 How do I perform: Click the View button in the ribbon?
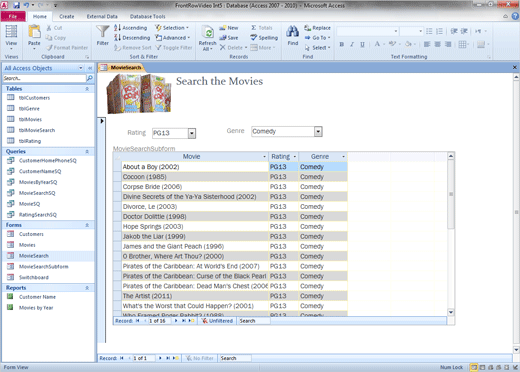pos(11,36)
